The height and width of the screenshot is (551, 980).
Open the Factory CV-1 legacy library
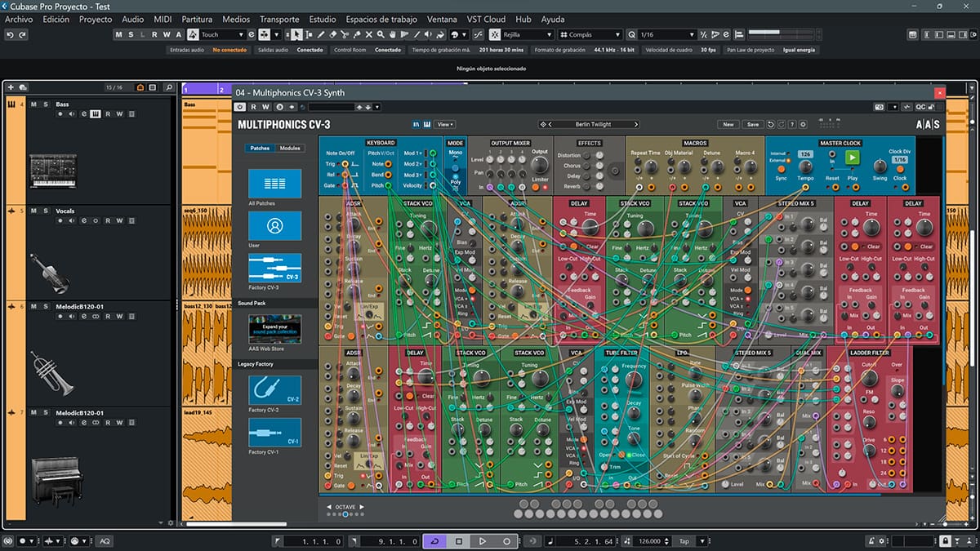[x=274, y=433]
